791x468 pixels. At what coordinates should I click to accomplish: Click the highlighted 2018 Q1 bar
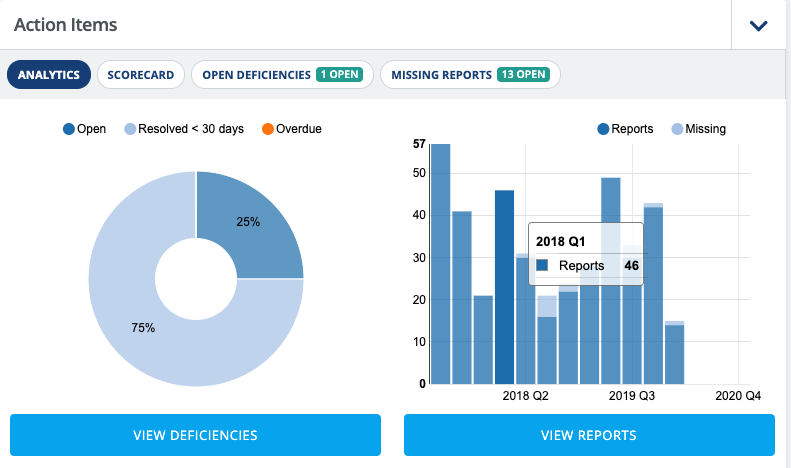pos(504,287)
